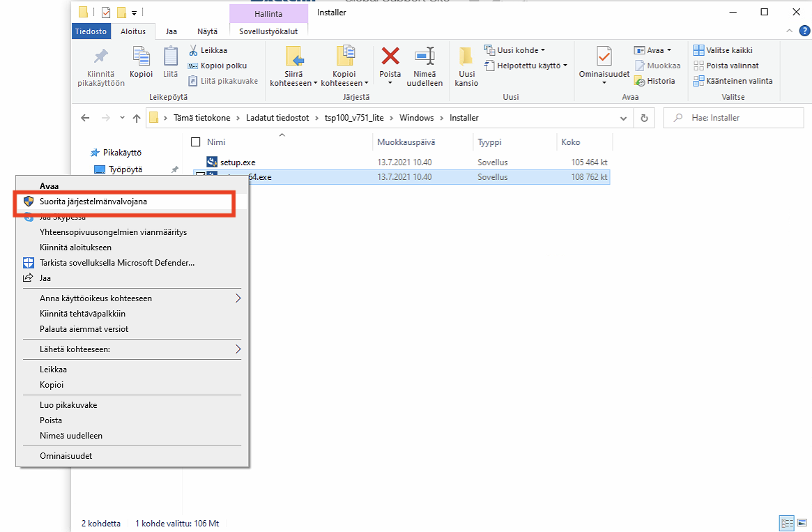812x532 pixels.
Task: Open the Näytä ribbon tab
Action: (x=207, y=31)
